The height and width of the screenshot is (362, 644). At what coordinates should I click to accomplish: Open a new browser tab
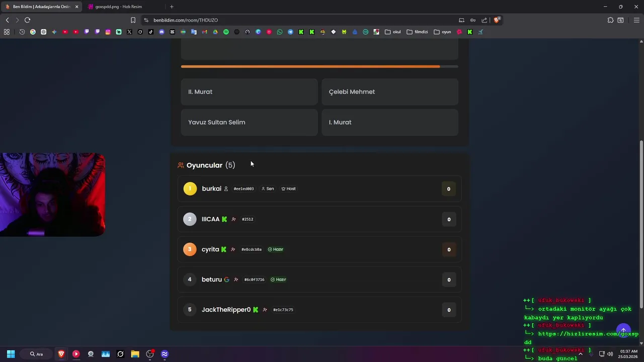(x=172, y=7)
